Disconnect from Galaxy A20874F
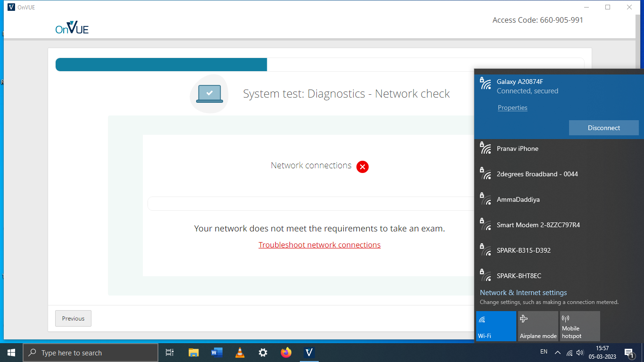The image size is (644, 362). [603, 128]
